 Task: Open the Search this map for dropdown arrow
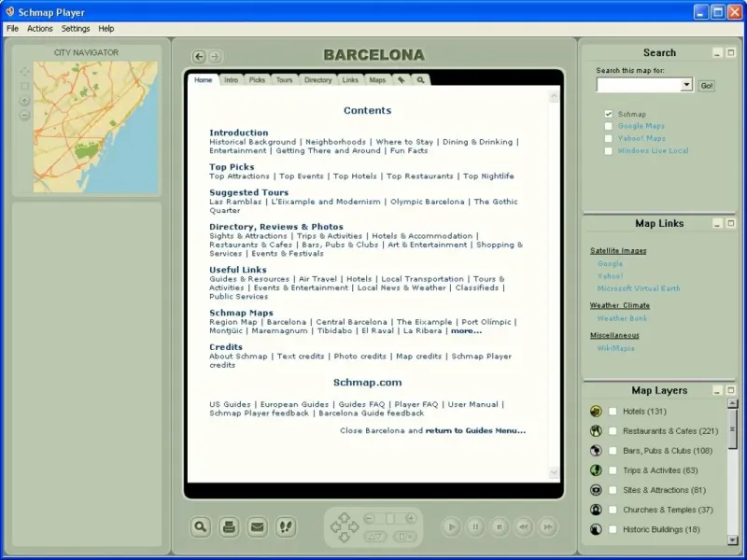(686, 85)
